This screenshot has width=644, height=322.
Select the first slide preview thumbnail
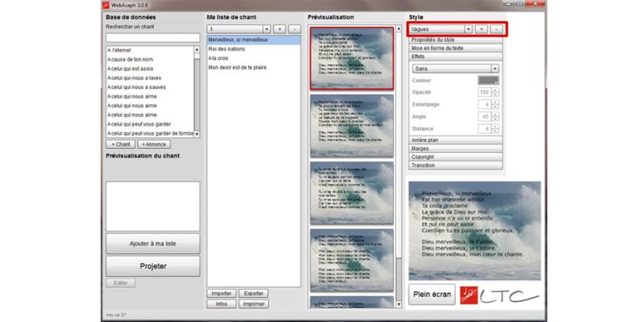click(352, 58)
